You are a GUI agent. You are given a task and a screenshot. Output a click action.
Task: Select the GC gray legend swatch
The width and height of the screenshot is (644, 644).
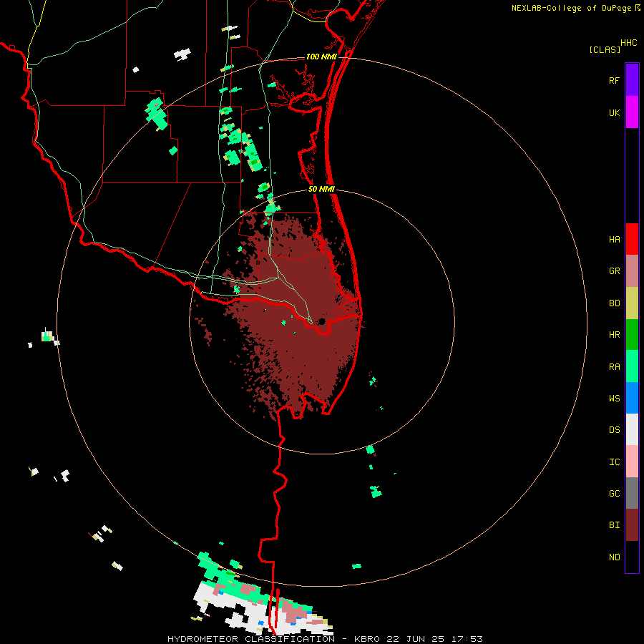pyautogui.click(x=632, y=493)
